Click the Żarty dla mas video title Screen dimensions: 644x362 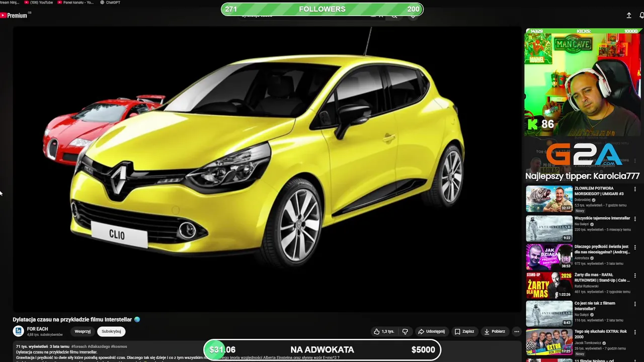pos(602,278)
